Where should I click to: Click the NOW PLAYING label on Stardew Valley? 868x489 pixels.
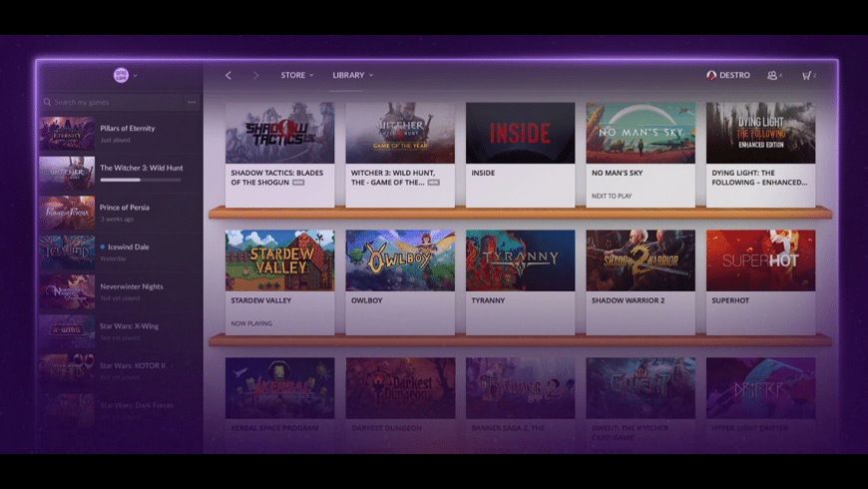pyautogui.click(x=251, y=323)
